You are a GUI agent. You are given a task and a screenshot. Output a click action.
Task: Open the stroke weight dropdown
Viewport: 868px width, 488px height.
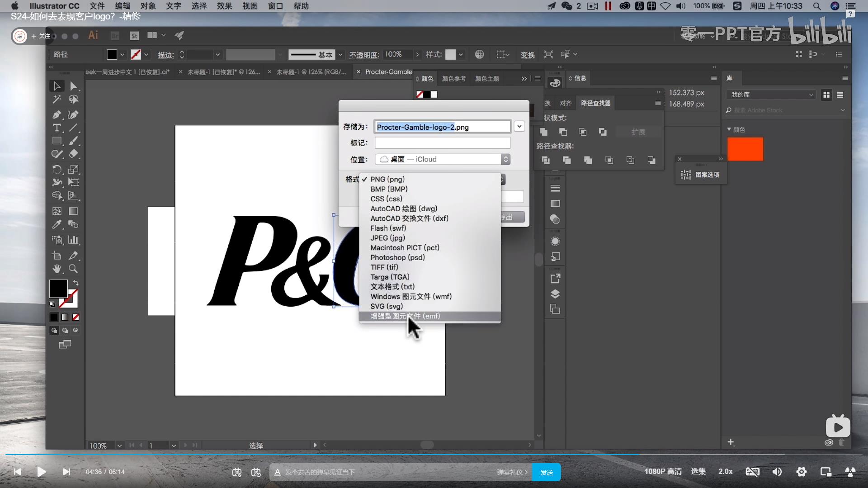click(217, 55)
